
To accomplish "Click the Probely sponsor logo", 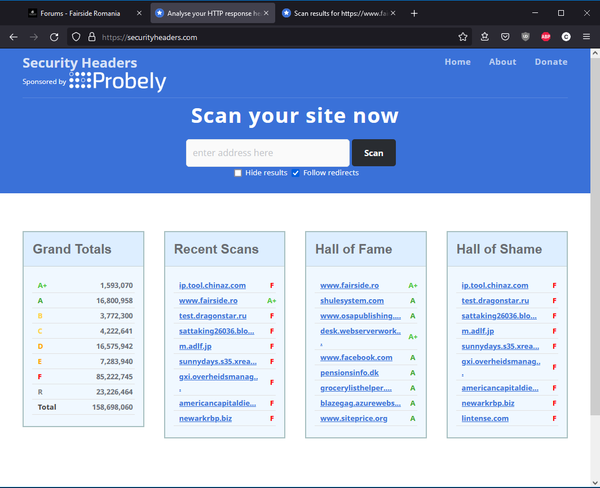I will coord(117,81).
